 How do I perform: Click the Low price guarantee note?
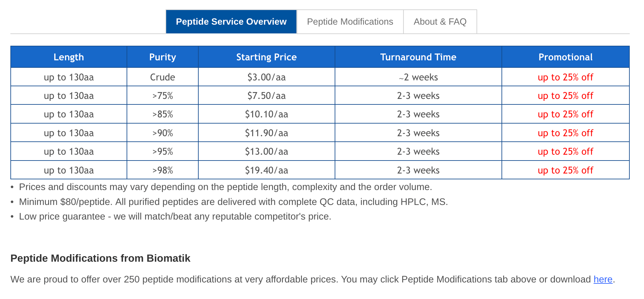pos(175,216)
